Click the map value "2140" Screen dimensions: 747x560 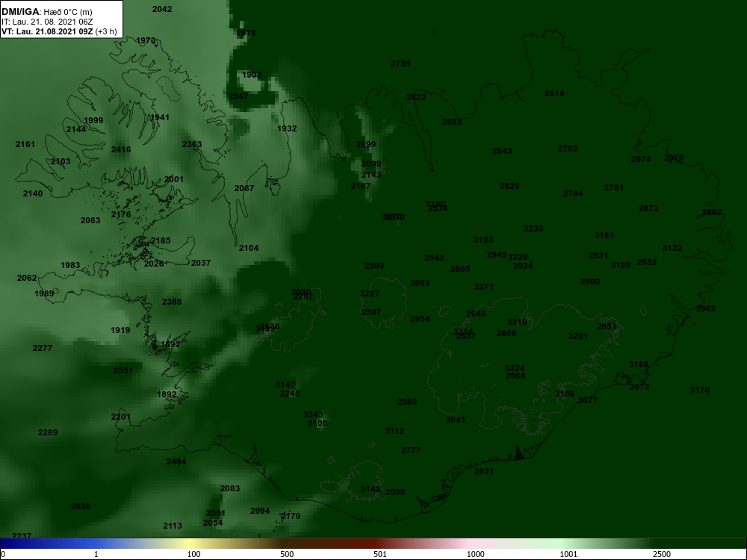click(x=33, y=194)
